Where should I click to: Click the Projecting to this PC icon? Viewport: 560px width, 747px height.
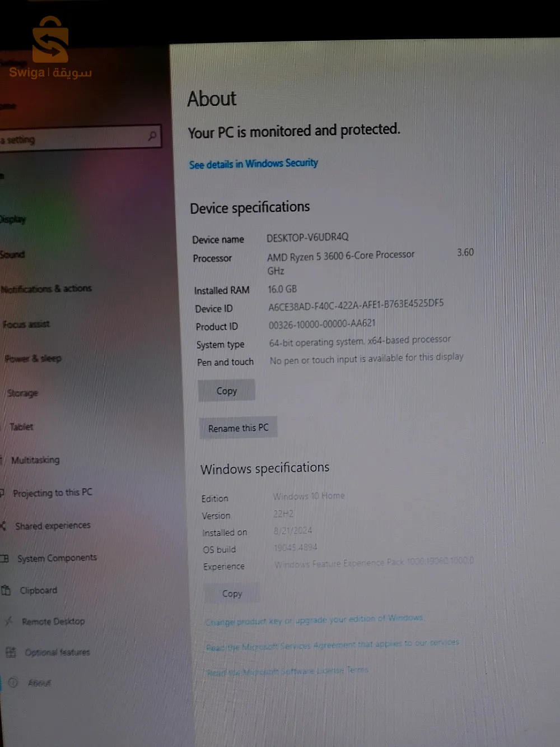click(2, 493)
